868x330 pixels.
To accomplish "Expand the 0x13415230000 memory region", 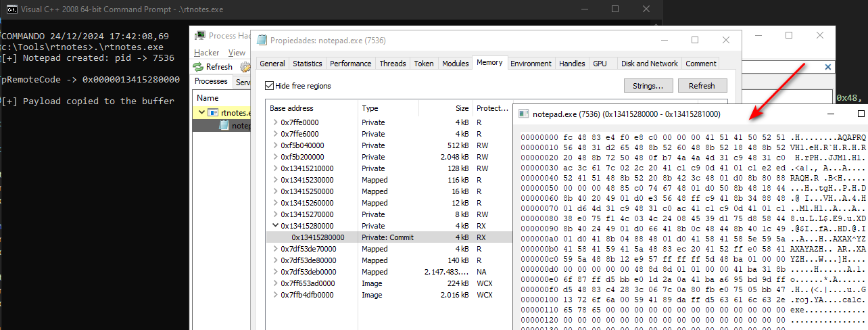I will click(x=275, y=180).
